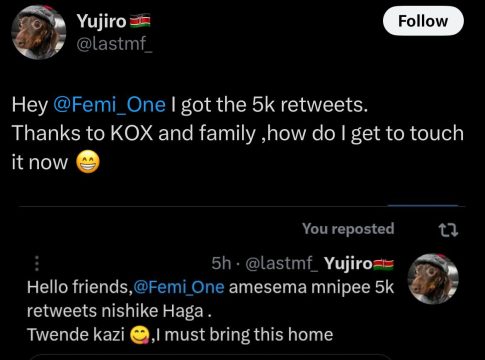Open the quoted tweet text 'retweets nishike Haga'
The image size is (485, 360).
119,311
